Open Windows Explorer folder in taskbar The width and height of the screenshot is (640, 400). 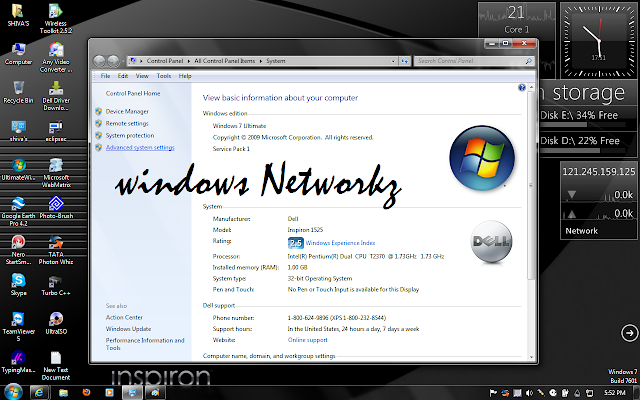[x=63, y=393]
